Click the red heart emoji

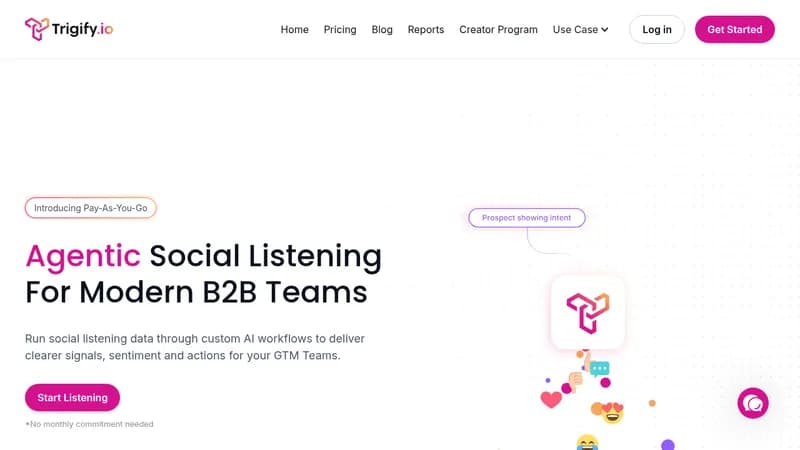click(551, 399)
